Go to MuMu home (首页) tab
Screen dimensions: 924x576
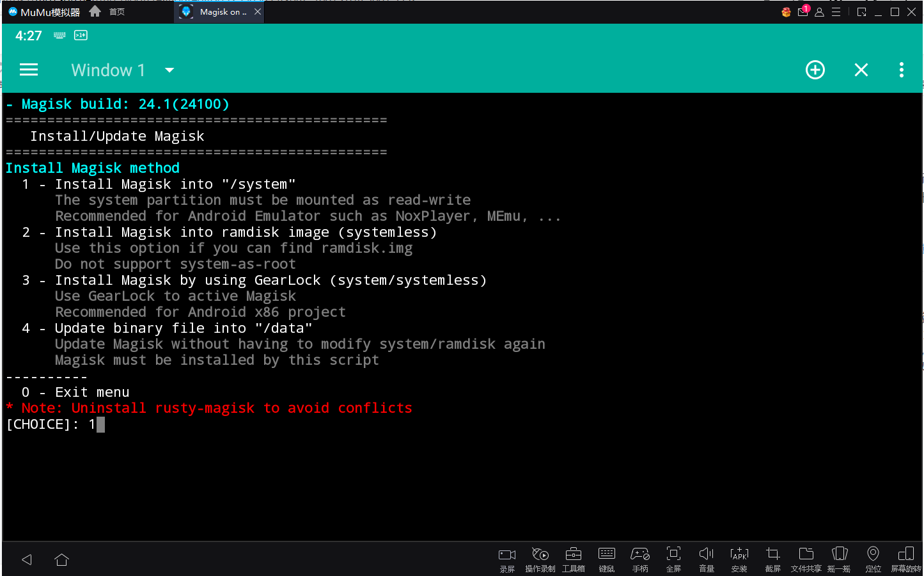(x=107, y=12)
